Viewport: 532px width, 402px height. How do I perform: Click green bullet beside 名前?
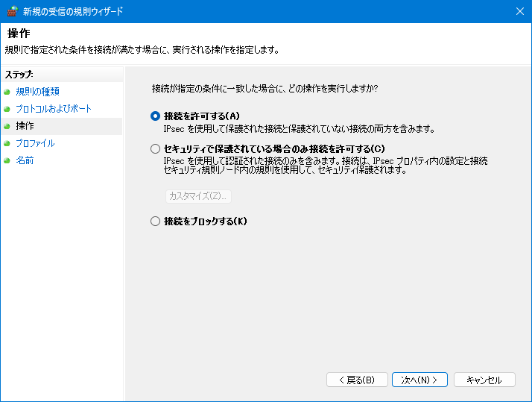pos(7,160)
